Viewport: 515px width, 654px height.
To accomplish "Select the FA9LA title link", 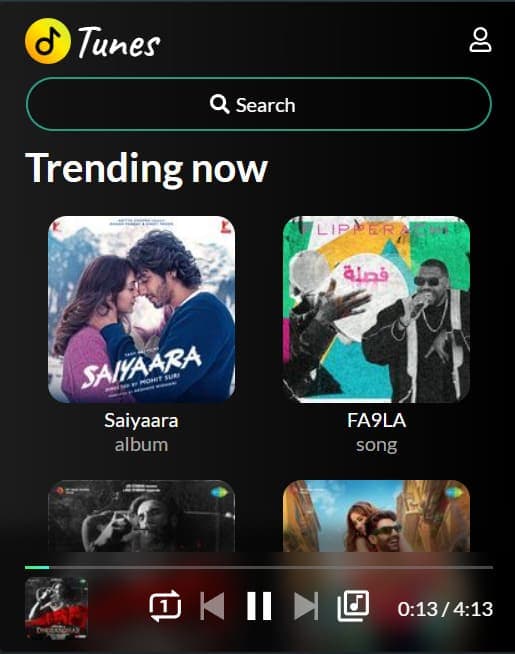I will [x=376, y=420].
